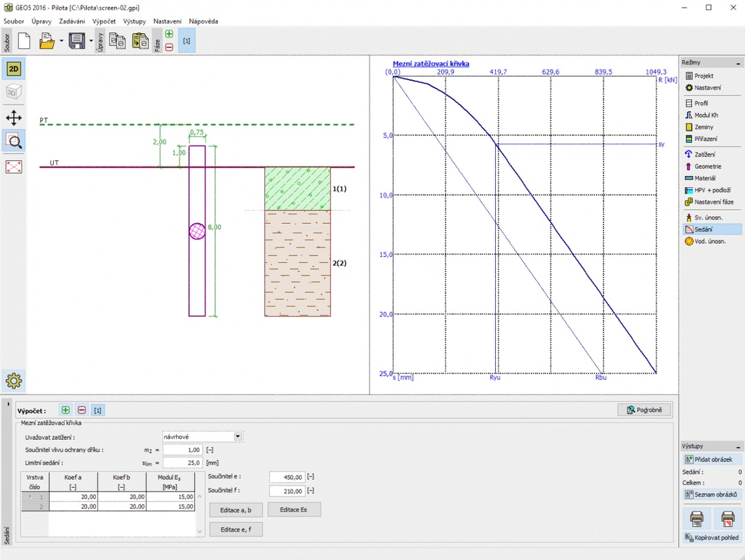The height and width of the screenshot is (560, 745).
Task: Toggle the 3D view mode
Action: point(14,93)
